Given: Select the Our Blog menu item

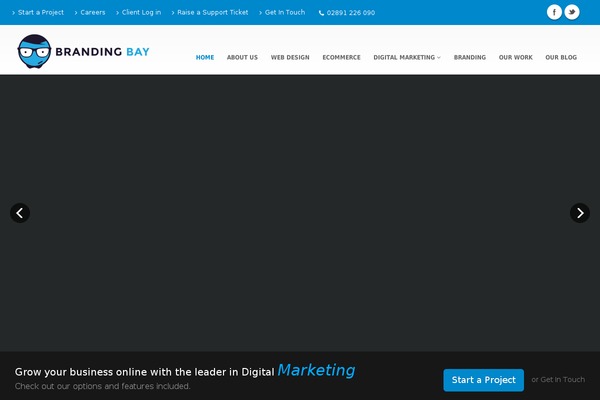Looking at the screenshot, I should pyautogui.click(x=561, y=57).
